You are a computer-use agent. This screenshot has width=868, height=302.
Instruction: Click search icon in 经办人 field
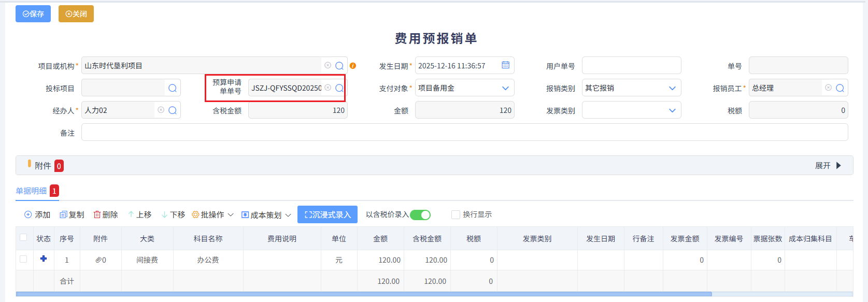click(173, 110)
